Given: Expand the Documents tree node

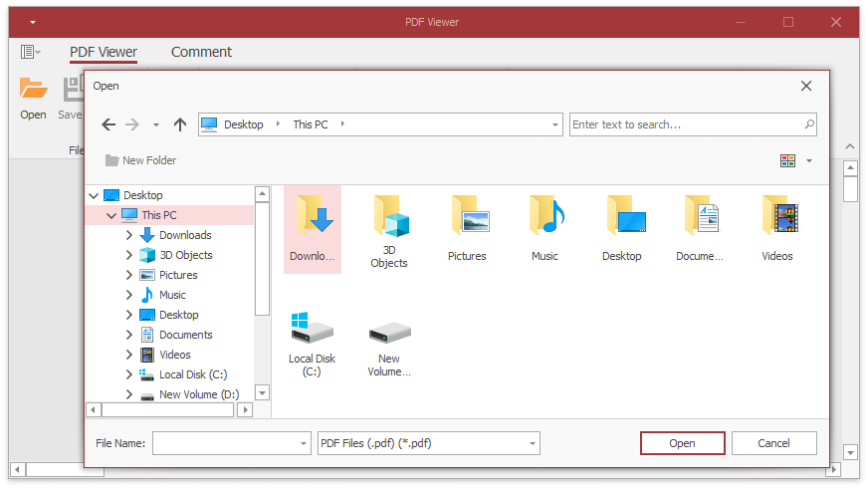Looking at the screenshot, I should (129, 335).
